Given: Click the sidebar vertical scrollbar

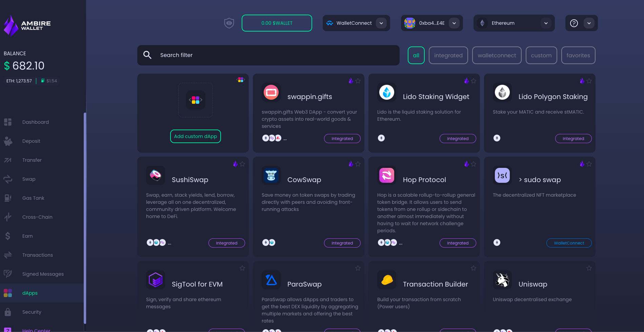Looking at the screenshot, I should click(x=85, y=218).
